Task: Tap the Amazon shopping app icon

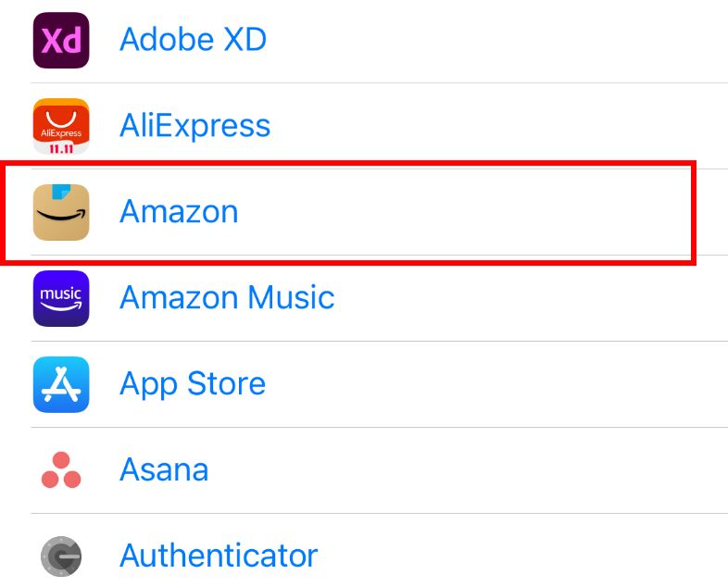Action: (61, 212)
